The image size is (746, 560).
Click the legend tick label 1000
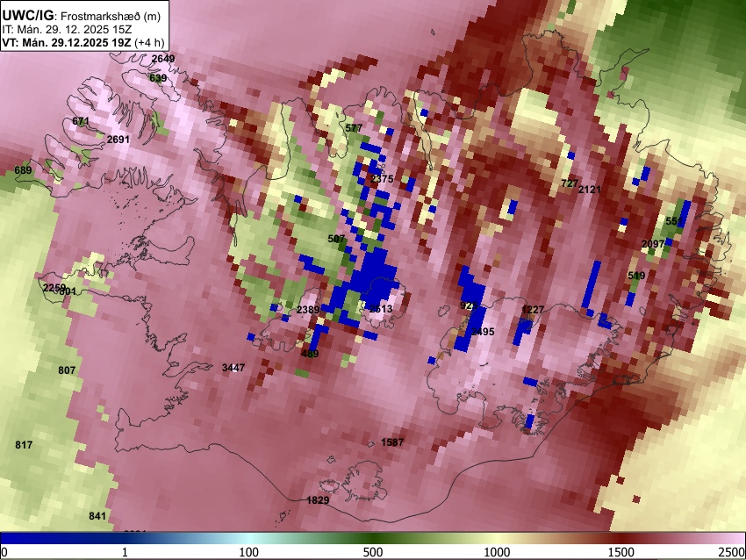pyautogui.click(x=497, y=552)
